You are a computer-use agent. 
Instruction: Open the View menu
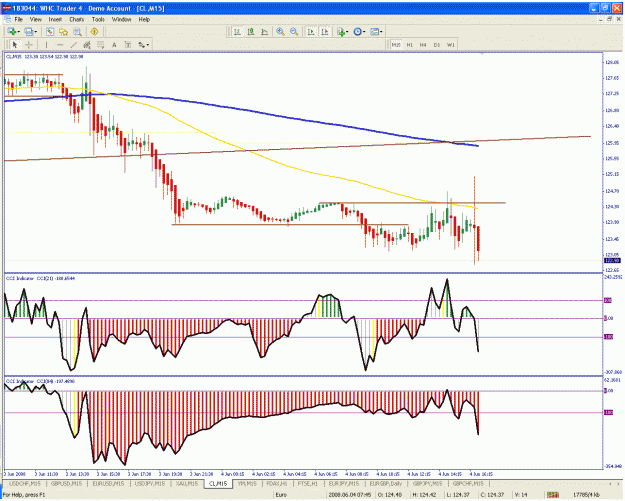coord(35,19)
